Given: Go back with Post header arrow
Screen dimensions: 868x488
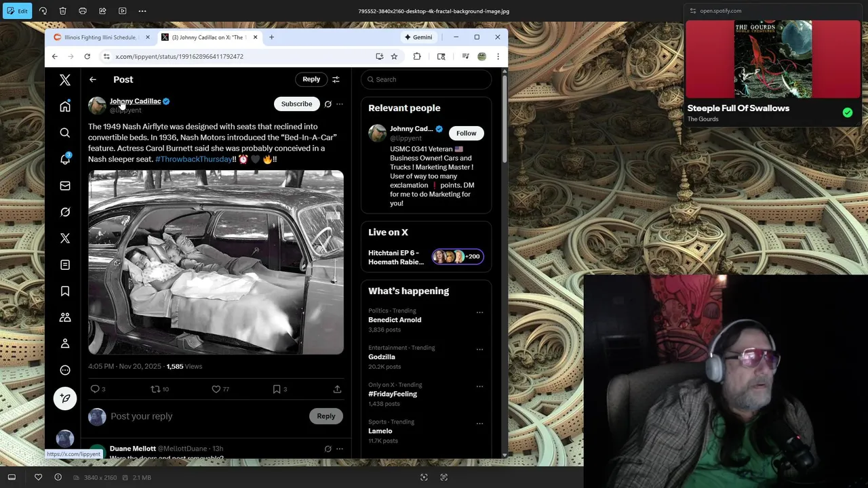Looking at the screenshot, I should click(93, 79).
